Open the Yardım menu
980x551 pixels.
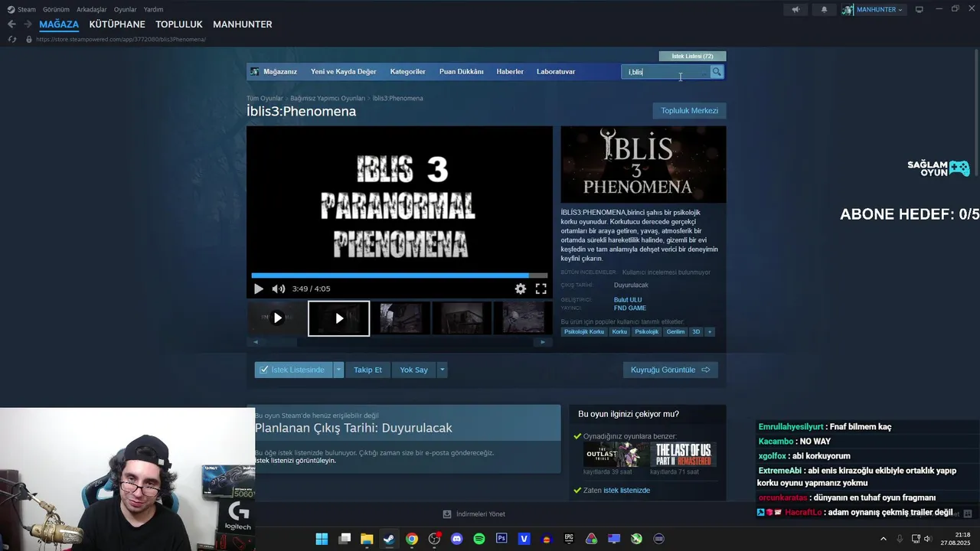(153, 9)
